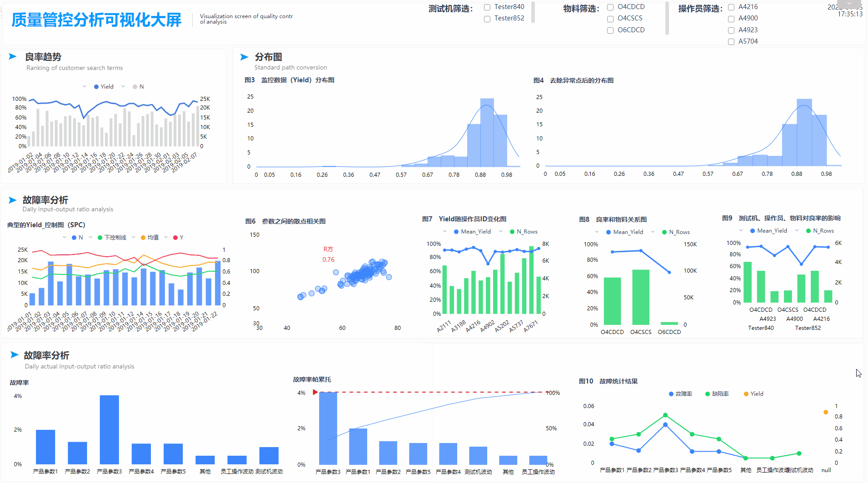Click the 图9 chart title about 良率的影响
The height and width of the screenshot is (483, 868).
(x=781, y=218)
